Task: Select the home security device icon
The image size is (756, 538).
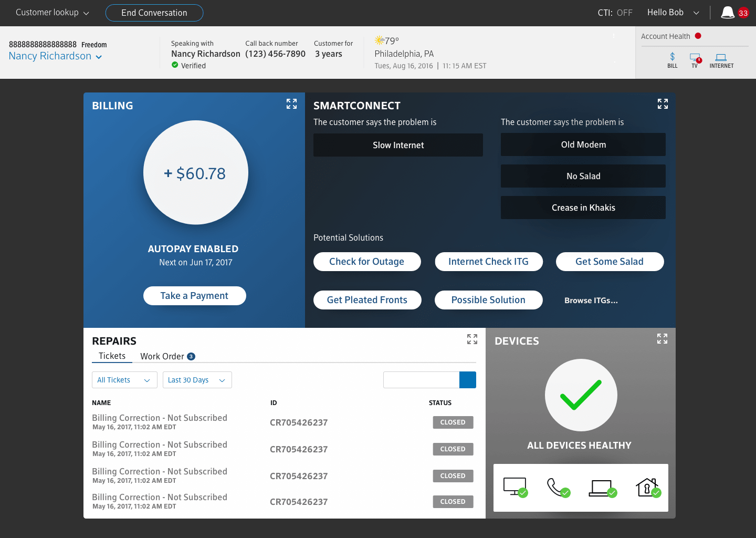Action: point(648,488)
